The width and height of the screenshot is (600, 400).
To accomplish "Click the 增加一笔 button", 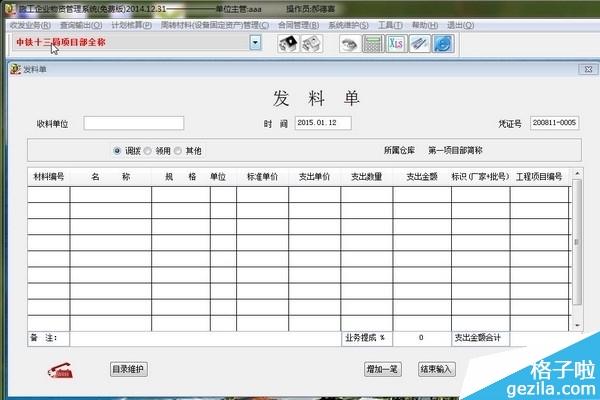I will [x=382, y=369].
